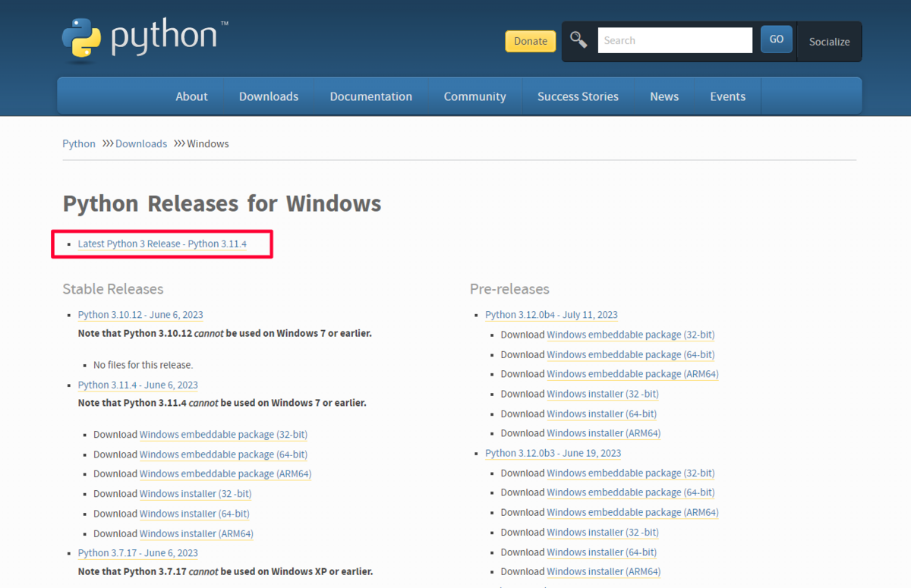Go to Downloads breadcrumb link

[141, 143]
